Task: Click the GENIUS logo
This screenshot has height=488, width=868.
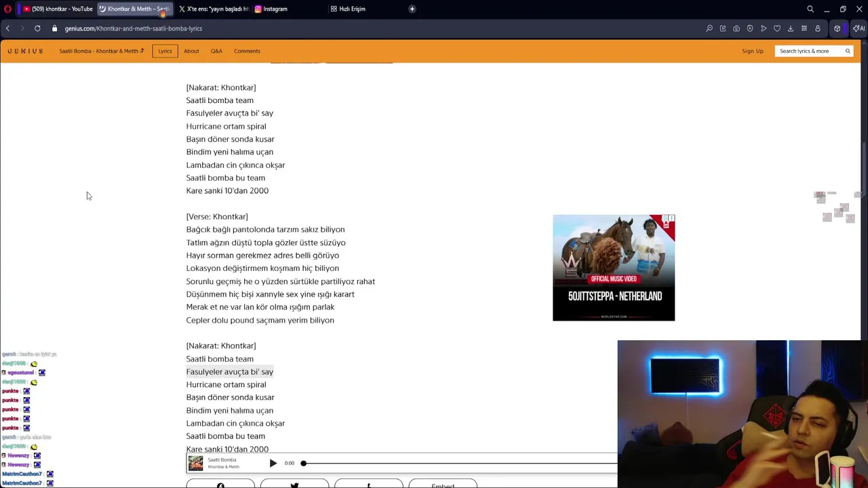Action: [x=26, y=51]
